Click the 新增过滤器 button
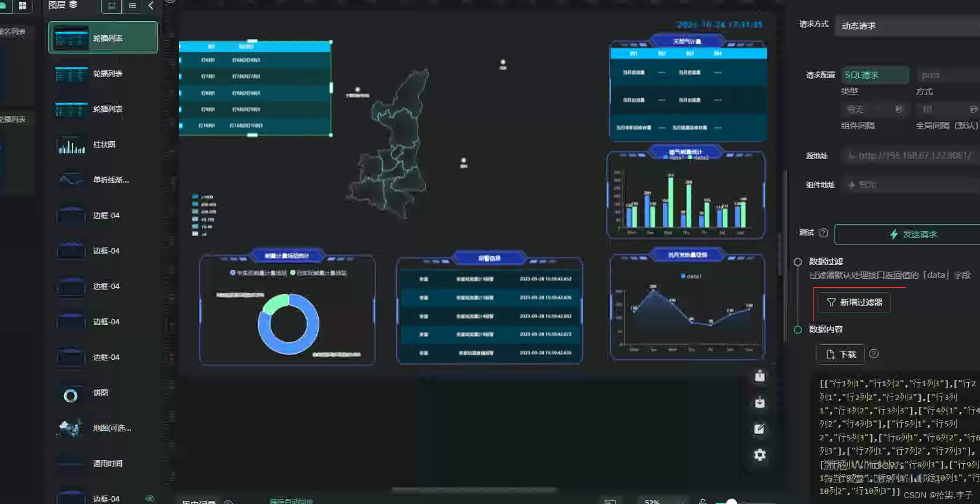This screenshot has height=504, width=980. pyautogui.click(x=854, y=302)
